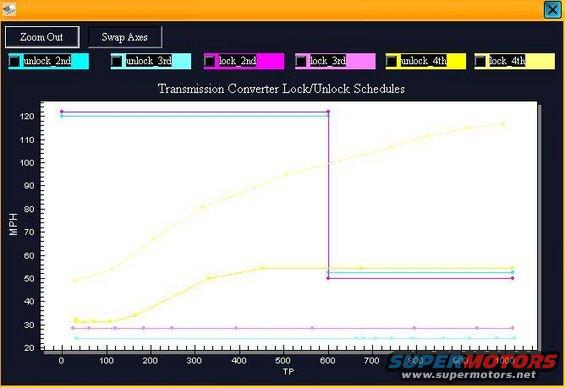Click the yellow swatch beside unlock_4th
Screen dimensions: 565x388
(457, 61)
